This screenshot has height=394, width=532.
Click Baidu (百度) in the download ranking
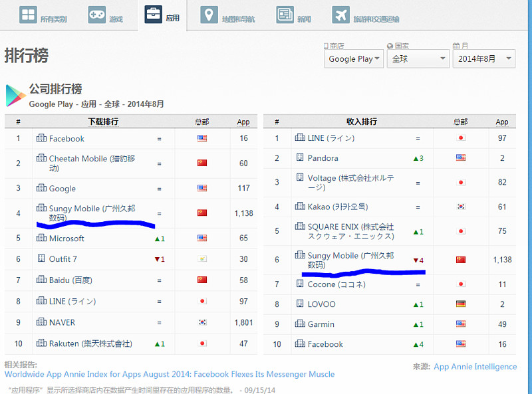70,280
